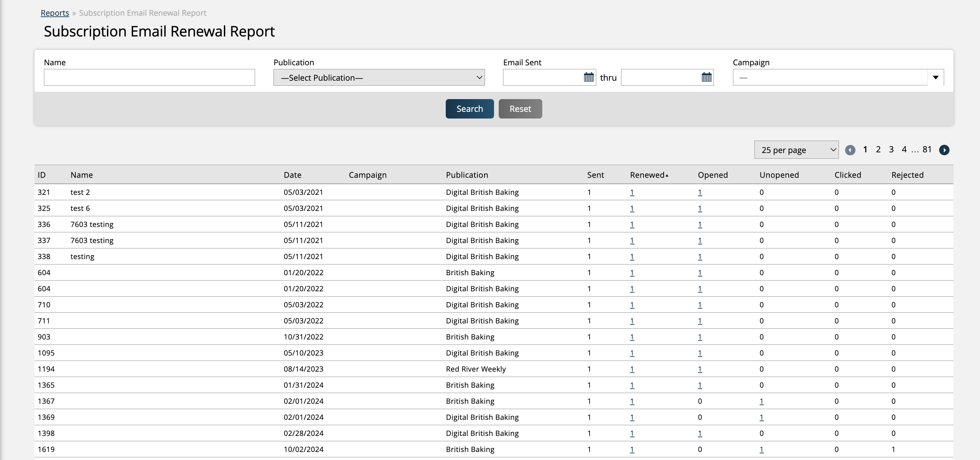Click the Search button
The width and height of the screenshot is (980, 460).
click(x=470, y=109)
